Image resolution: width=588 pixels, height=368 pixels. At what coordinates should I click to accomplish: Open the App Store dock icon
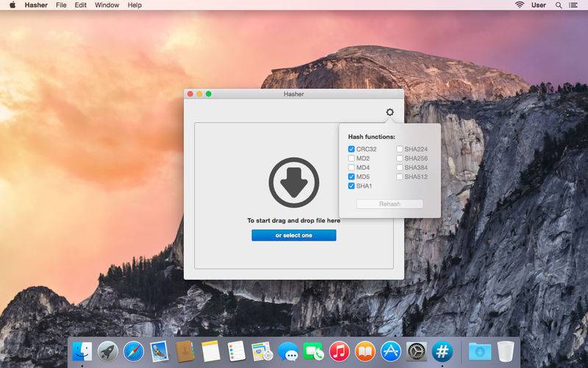(x=390, y=351)
